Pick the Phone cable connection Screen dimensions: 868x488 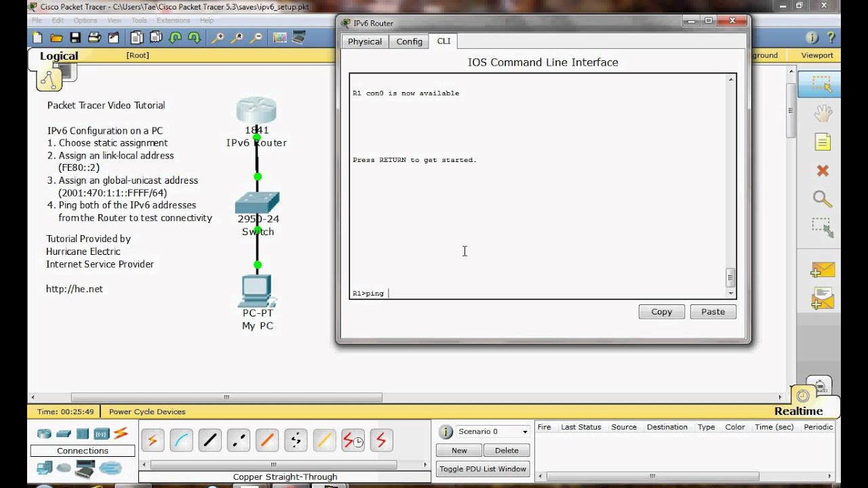click(296, 441)
